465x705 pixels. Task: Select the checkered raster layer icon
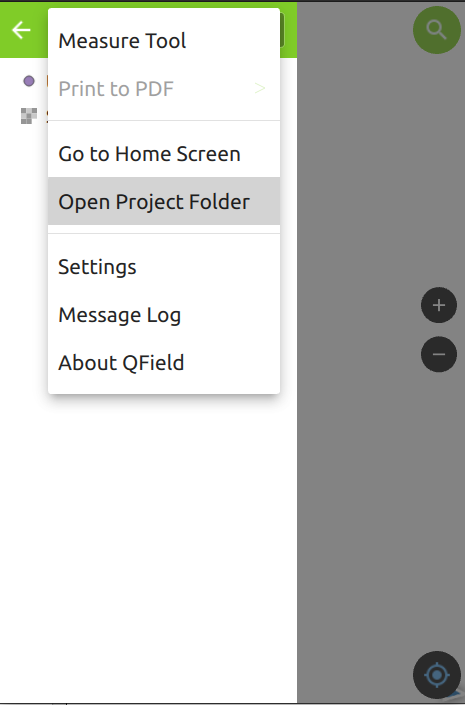(x=29, y=116)
